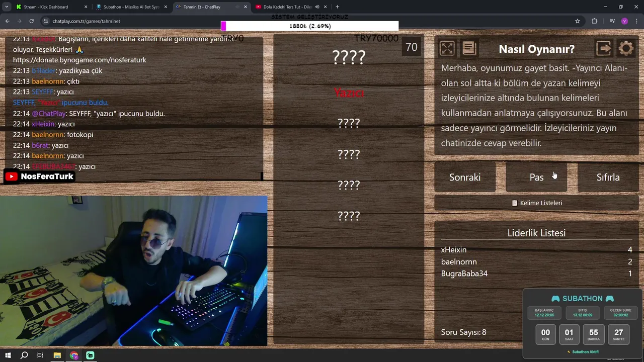
Task: Open the Chrome profile avatar
Action: [x=624, y=21]
